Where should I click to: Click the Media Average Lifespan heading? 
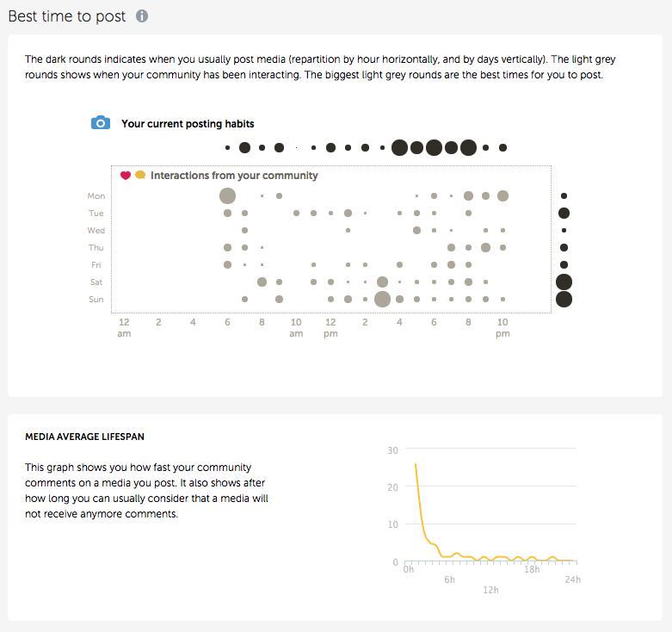(84, 437)
